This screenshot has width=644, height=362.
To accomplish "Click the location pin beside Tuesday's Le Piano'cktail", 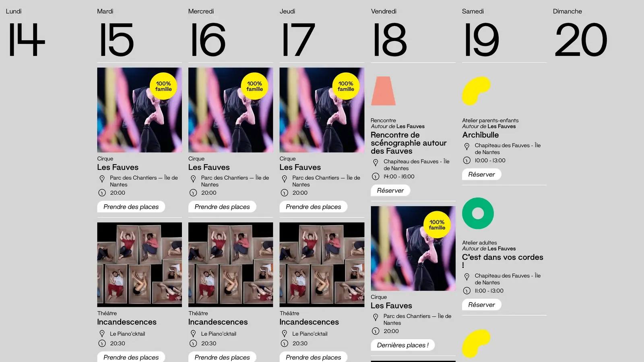I will [x=102, y=334].
